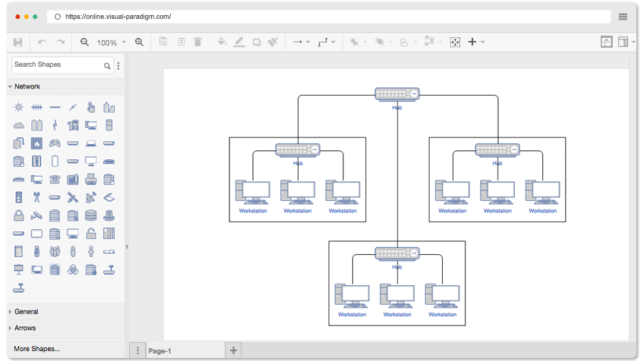Open the pages kebab menu beside Page-1
The width and height of the screenshot is (644, 361).
tap(137, 350)
